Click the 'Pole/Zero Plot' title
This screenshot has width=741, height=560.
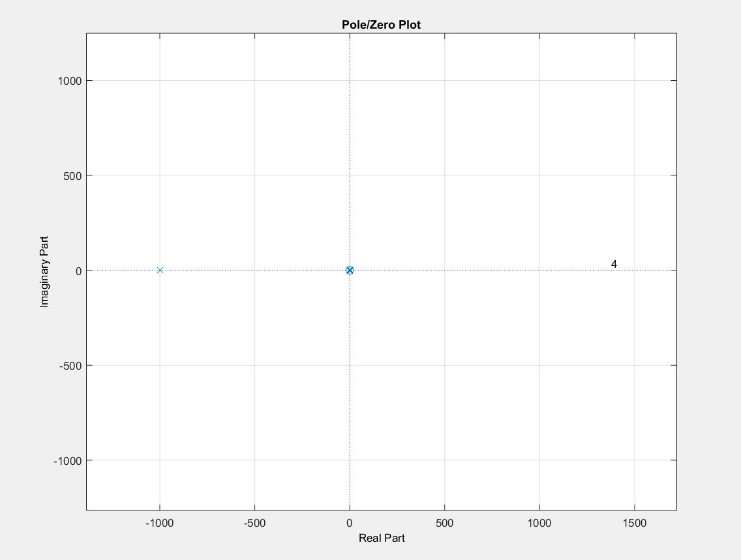pos(382,25)
